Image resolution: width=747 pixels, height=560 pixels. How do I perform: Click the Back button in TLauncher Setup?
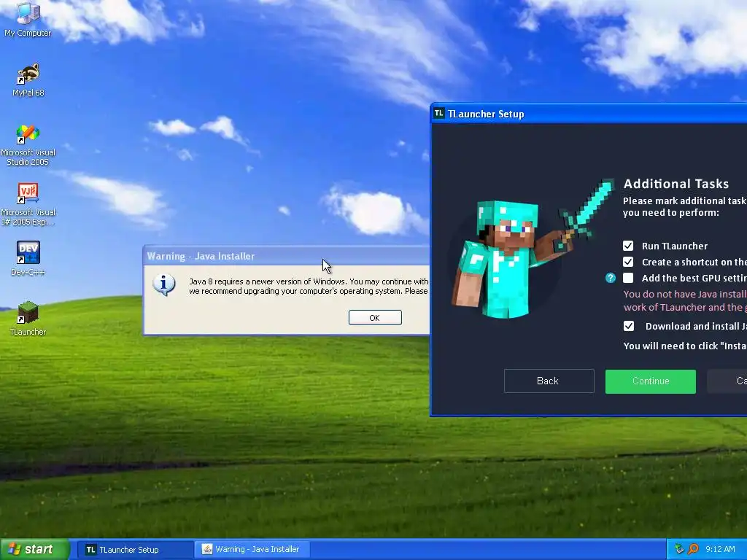[549, 381]
